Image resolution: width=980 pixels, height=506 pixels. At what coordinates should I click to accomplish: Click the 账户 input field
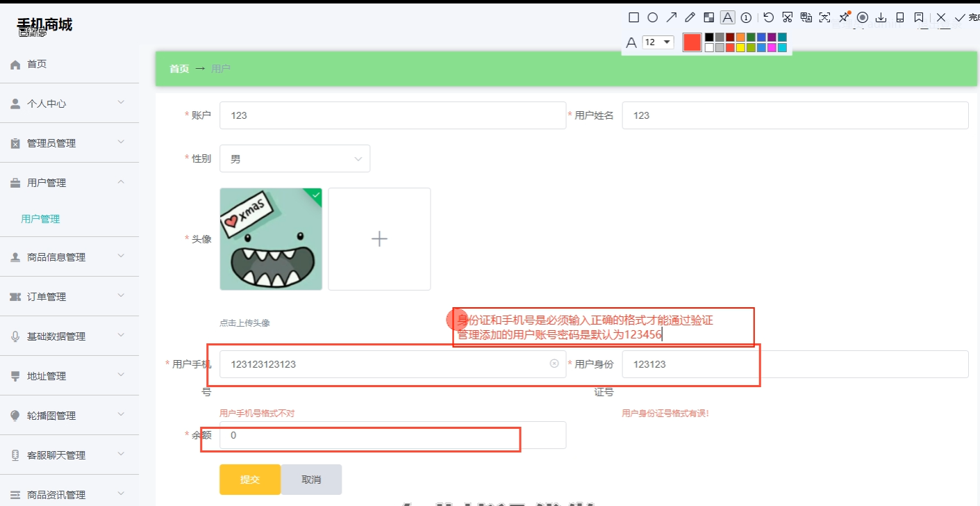[392, 115]
